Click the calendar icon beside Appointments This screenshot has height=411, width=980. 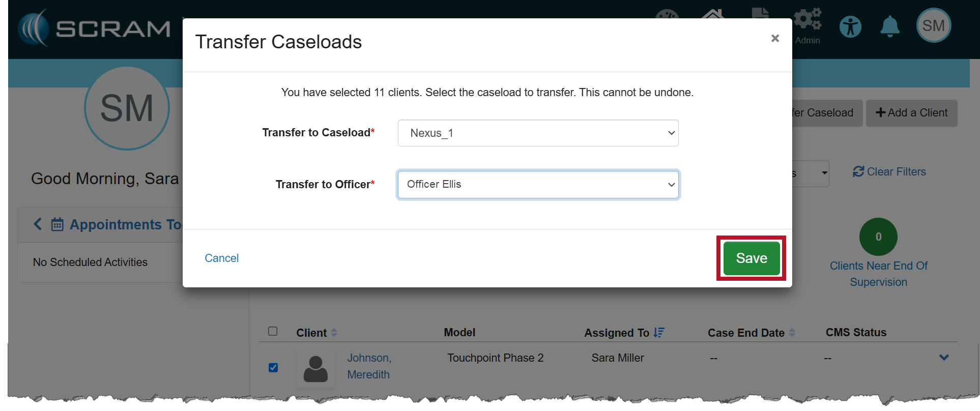tap(57, 224)
